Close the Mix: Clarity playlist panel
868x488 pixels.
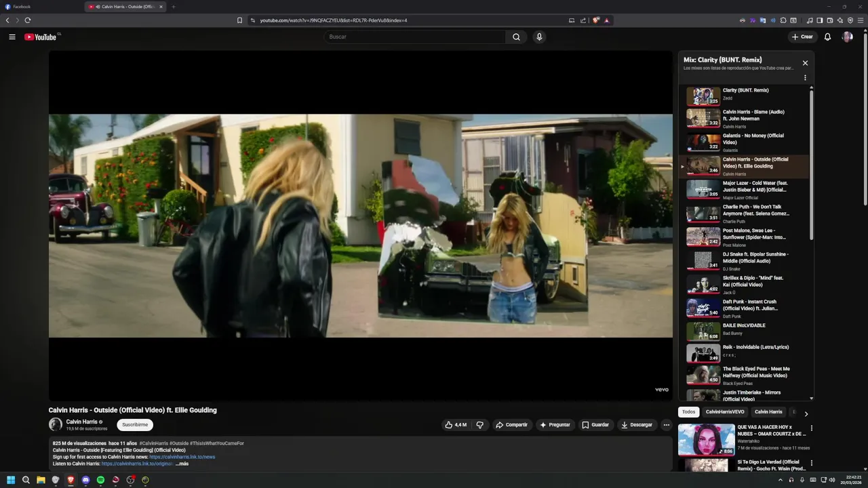[x=805, y=63]
